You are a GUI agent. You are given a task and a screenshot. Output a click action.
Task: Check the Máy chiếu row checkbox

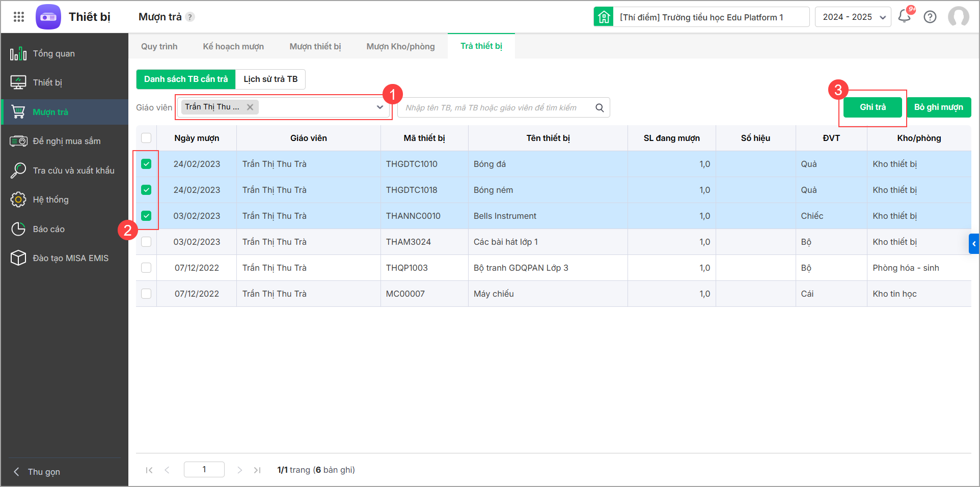click(146, 294)
